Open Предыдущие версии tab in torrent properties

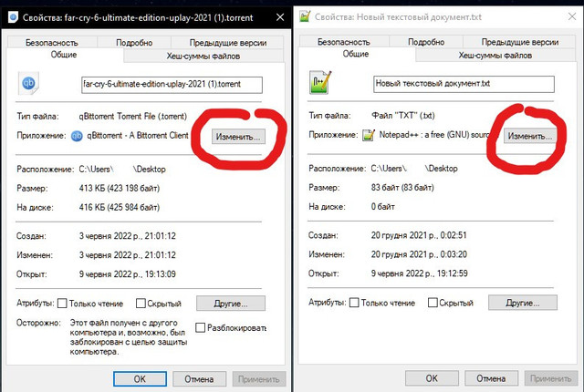coord(228,43)
